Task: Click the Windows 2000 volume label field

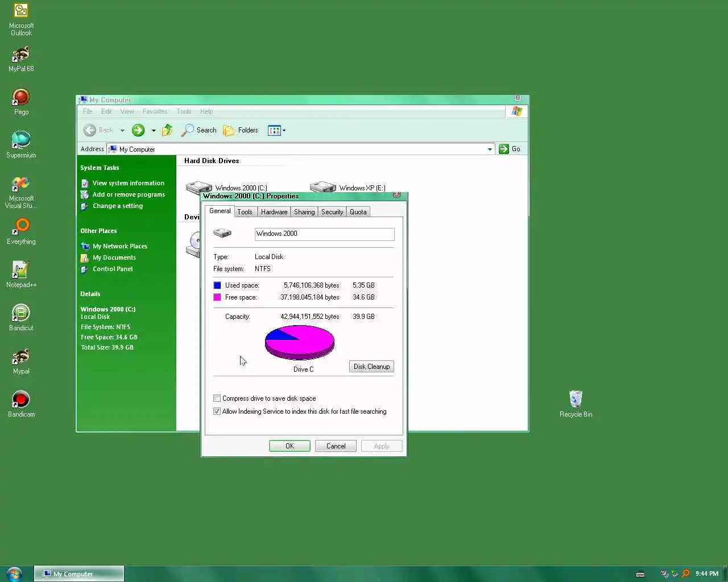Action: tap(324, 234)
